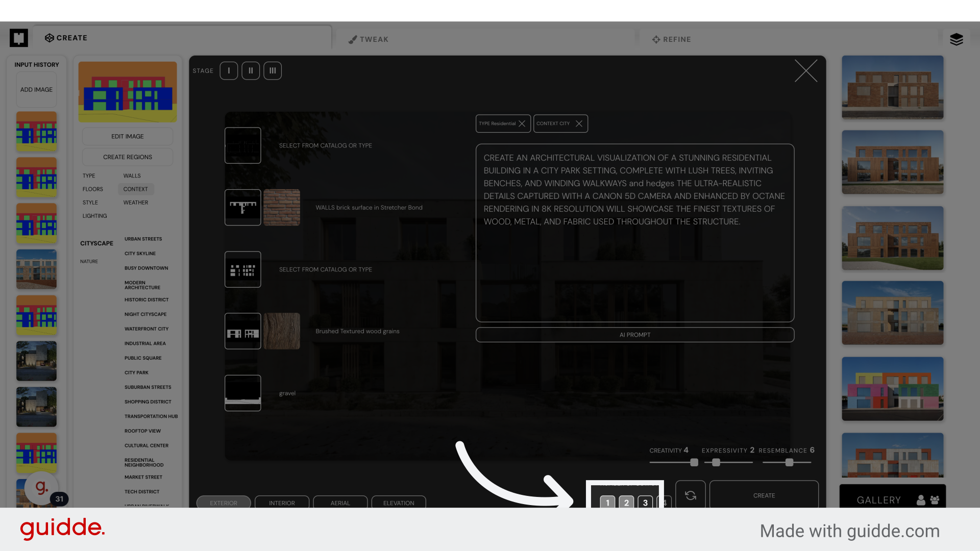Choose the AERIAL view mode

pyautogui.click(x=340, y=502)
